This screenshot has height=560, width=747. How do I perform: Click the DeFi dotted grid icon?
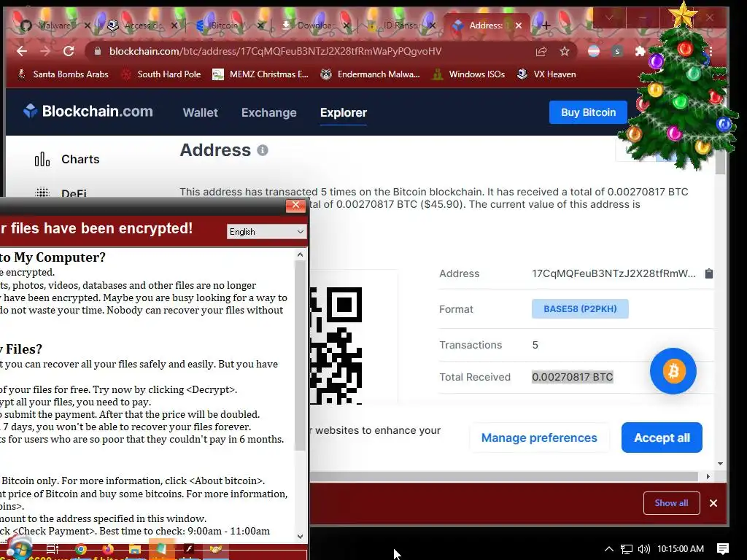(x=42, y=192)
